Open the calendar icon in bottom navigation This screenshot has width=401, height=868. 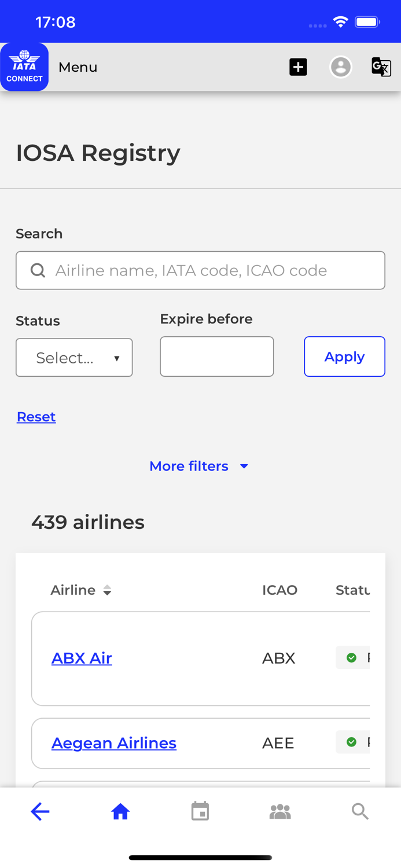coord(200,811)
